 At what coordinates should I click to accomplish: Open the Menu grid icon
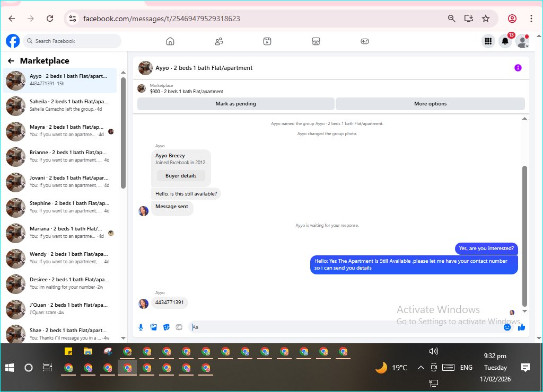488,41
